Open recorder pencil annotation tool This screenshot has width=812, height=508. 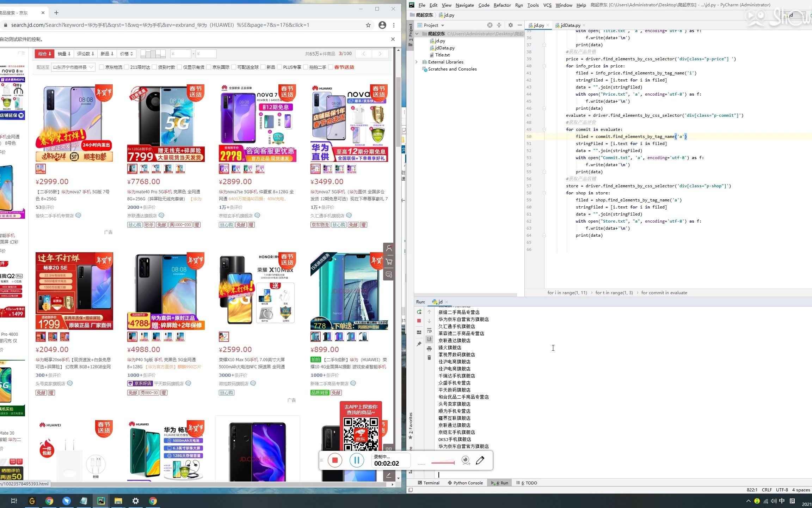click(x=480, y=460)
